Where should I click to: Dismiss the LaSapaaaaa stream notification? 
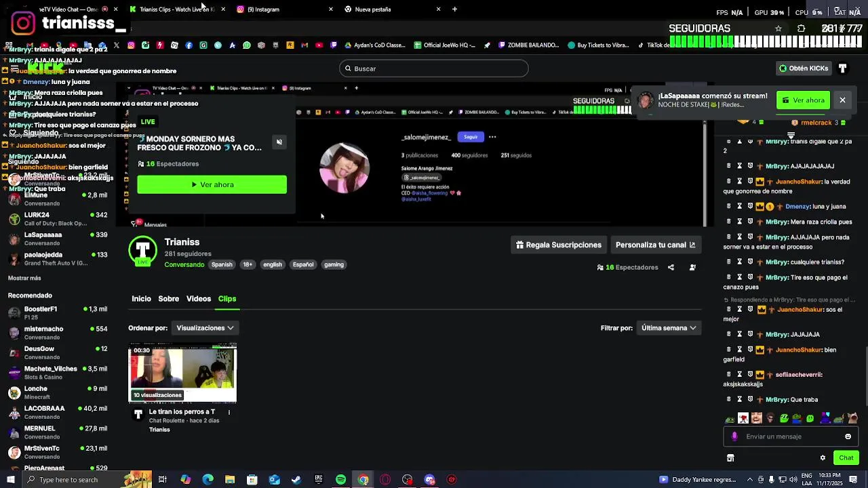[x=842, y=100]
